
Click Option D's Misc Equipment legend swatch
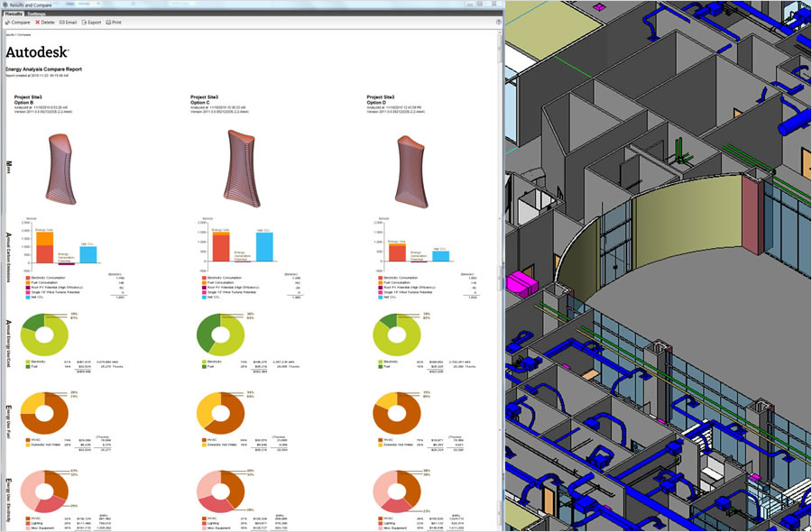pyautogui.click(x=381, y=528)
